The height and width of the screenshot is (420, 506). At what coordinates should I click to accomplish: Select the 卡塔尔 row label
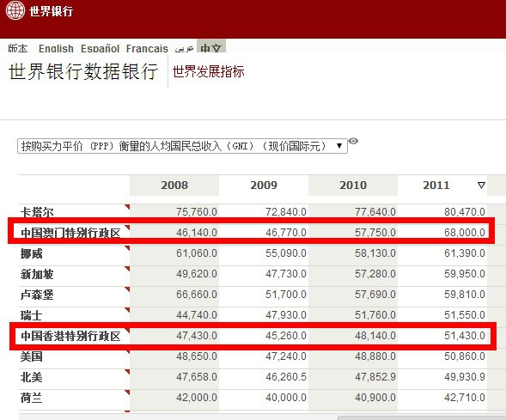37,212
